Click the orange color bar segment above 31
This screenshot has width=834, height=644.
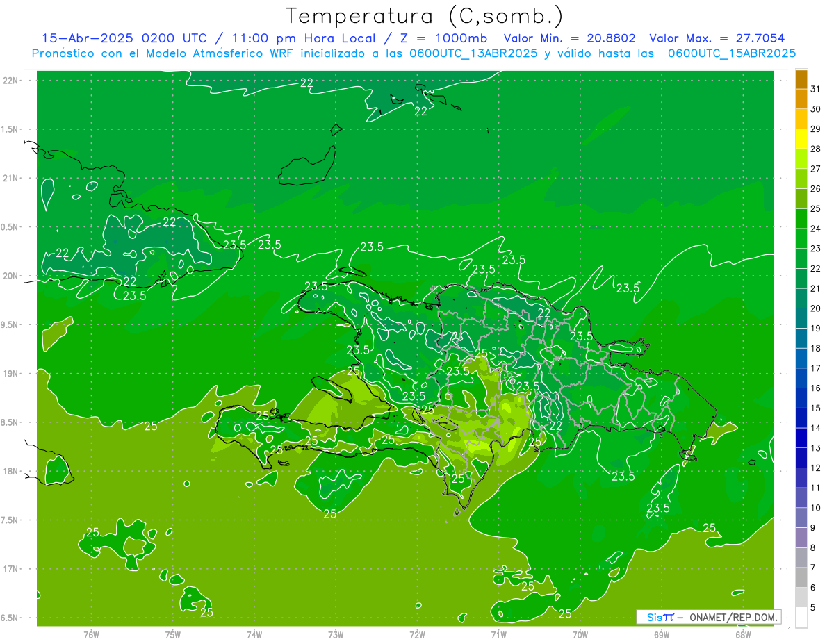(801, 80)
